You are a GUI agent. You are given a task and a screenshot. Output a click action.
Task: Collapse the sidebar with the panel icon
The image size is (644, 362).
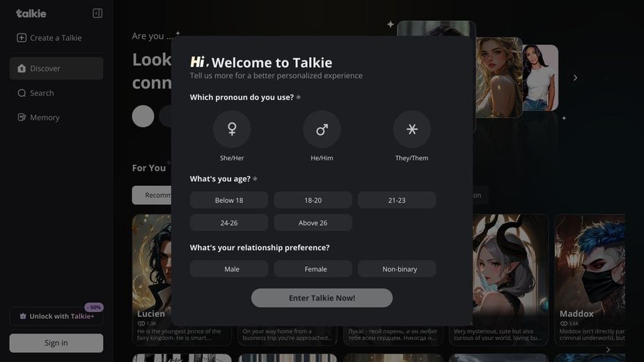[97, 13]
